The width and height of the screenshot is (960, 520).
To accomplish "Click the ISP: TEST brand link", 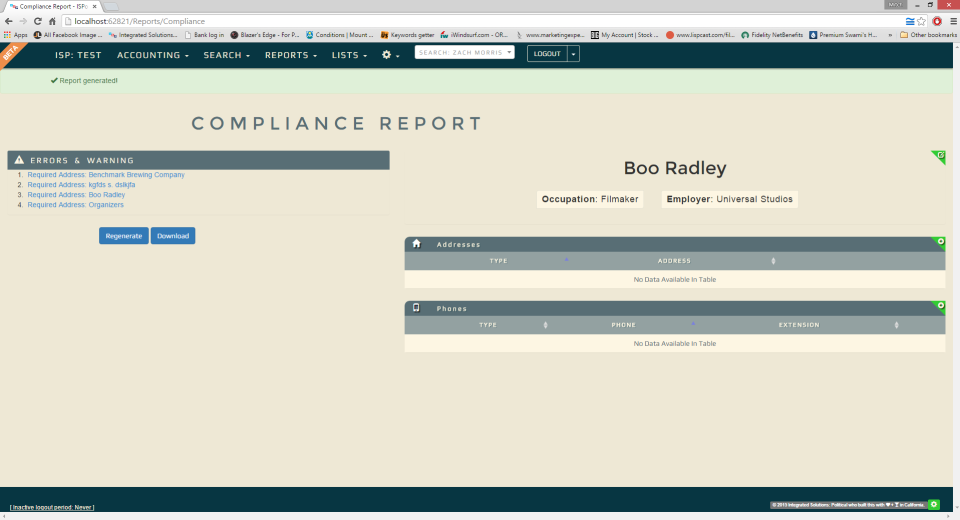I will pyautogui.click(x=78, y=55).
